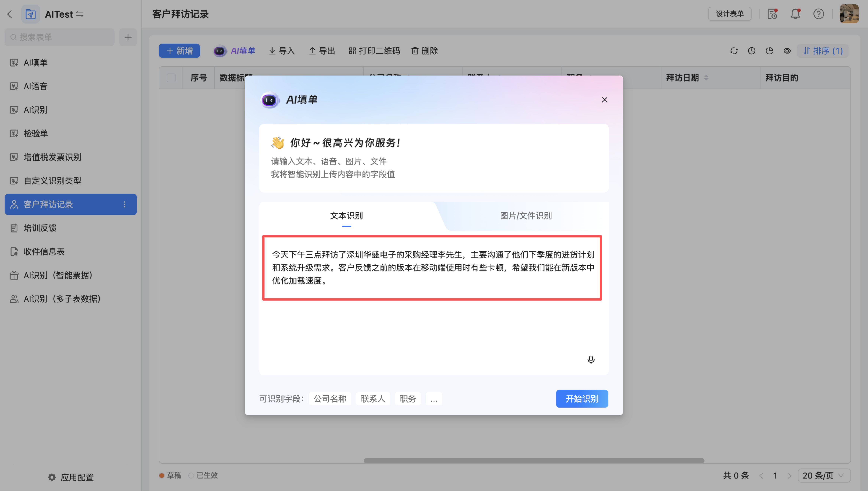Click the pie chart statistics icon
Image resolution: width=868 pixels, height=491 pixels.
coord(769,51)
